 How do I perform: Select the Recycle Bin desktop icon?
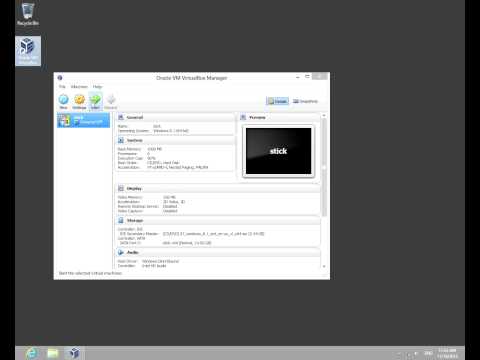[28, 14]
